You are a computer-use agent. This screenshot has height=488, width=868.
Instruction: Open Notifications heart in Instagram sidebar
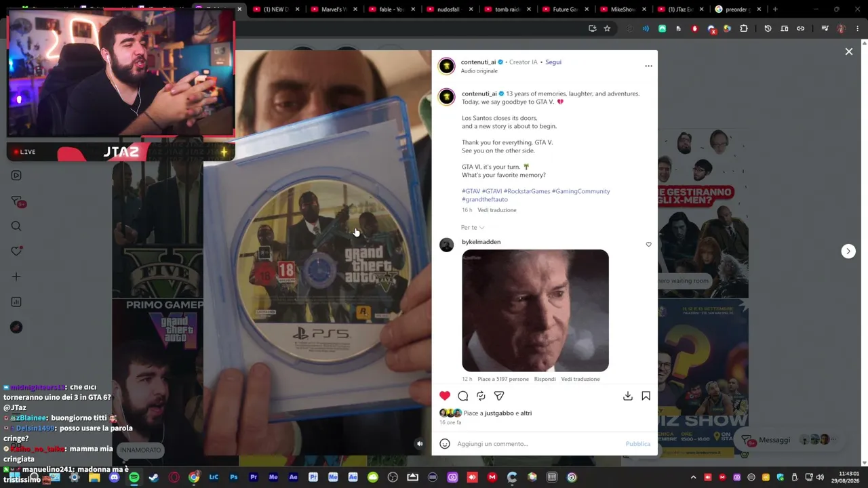click(x=16, y=251)
